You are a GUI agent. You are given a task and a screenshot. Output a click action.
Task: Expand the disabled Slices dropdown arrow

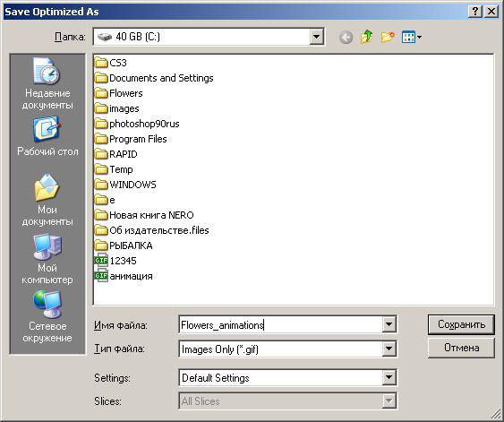(389, 401)
